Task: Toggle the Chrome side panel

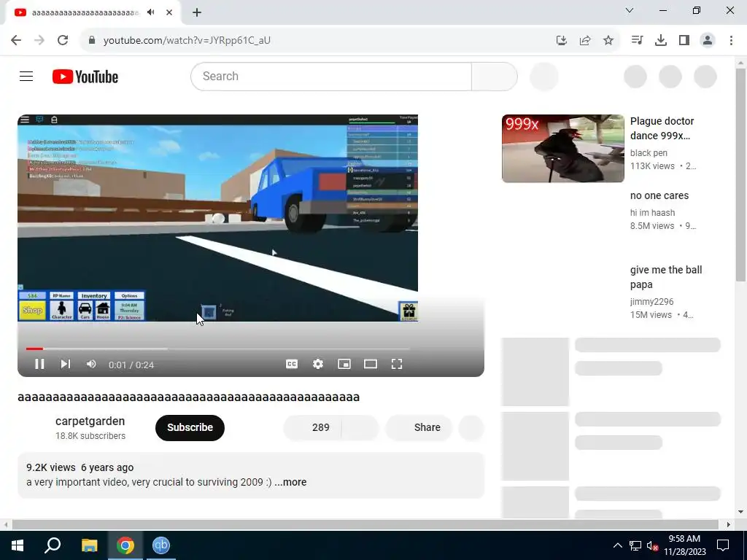Action: coord(684,41)
